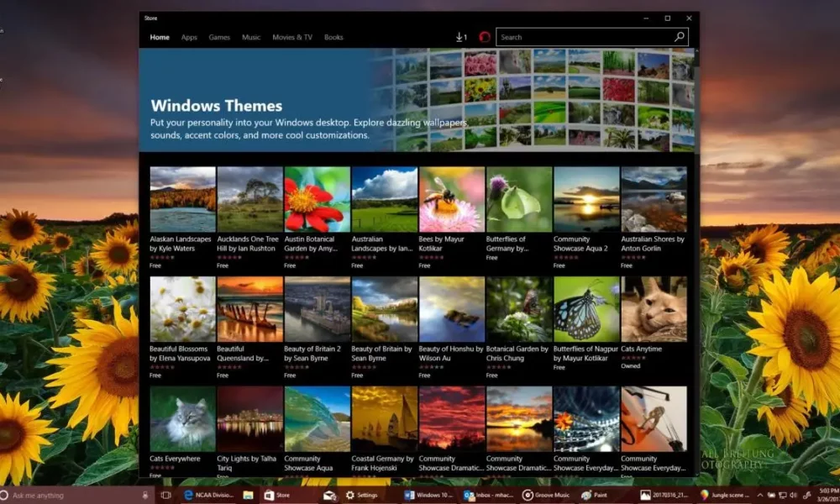Switch to Word Windows 10 document
The image size is (840, 504).
pos(428,495)
